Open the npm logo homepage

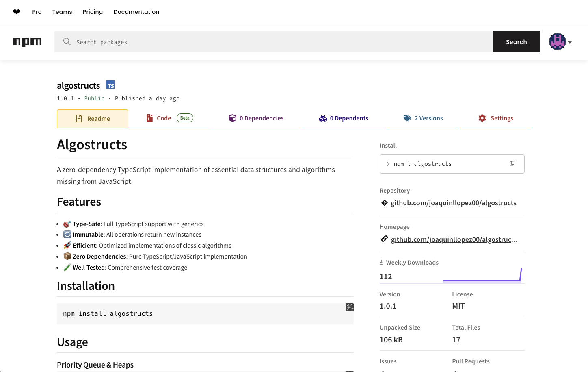pyautogui.click(x=27, y=42)
